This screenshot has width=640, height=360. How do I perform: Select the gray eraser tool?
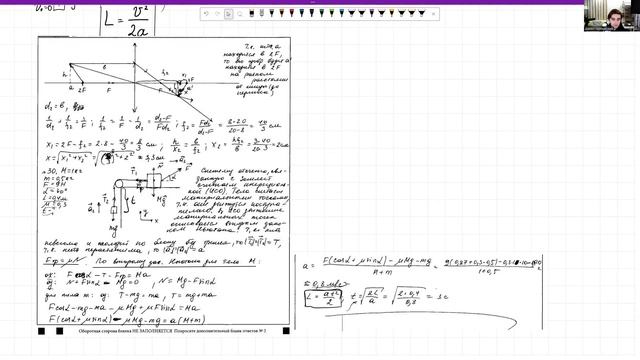pyautogui.click(x=262, y=13)
